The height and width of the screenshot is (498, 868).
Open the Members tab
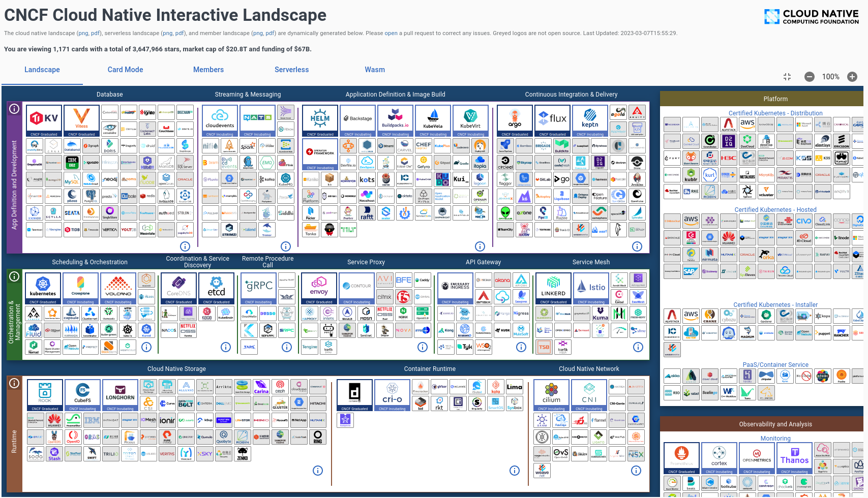click(x=208, y=70)
